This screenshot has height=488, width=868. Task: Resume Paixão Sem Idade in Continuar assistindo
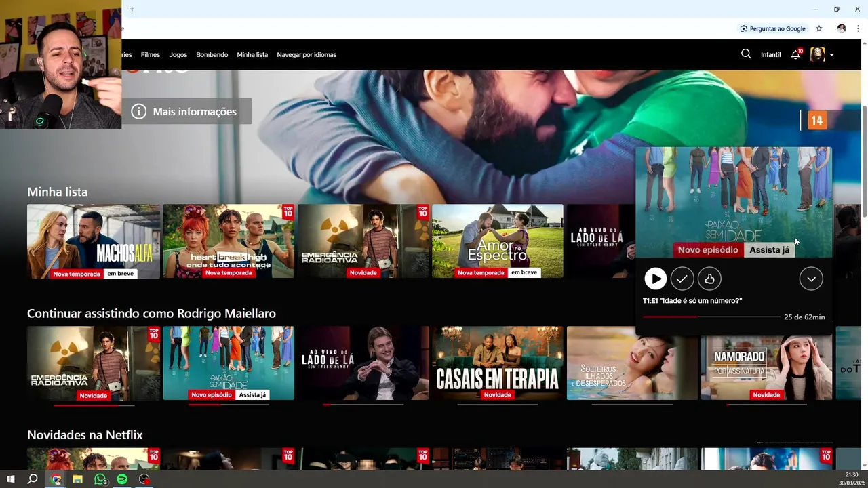[x=229, y=363]
